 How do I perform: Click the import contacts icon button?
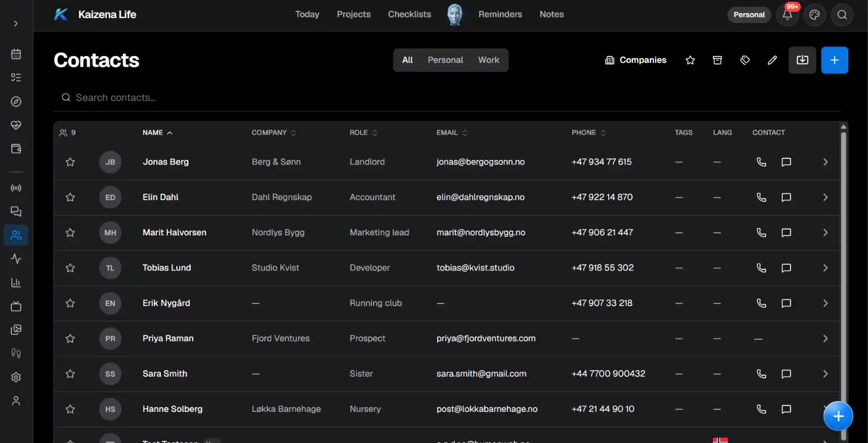click(x=802, y=60)
